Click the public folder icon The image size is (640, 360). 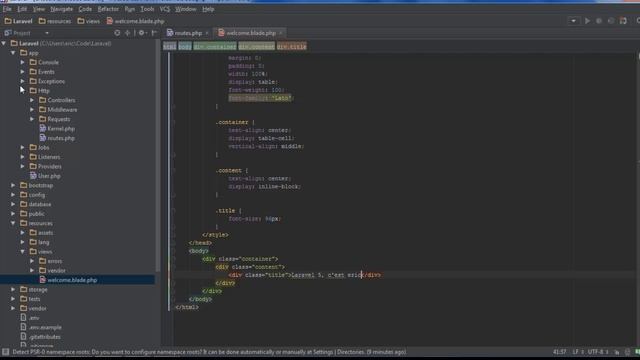coord(24,213)
